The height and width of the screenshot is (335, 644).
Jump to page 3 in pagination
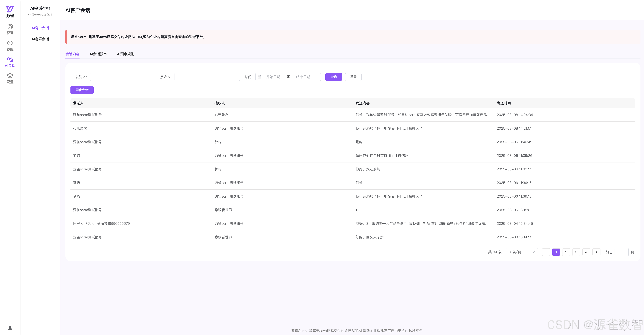pos(576,252)
